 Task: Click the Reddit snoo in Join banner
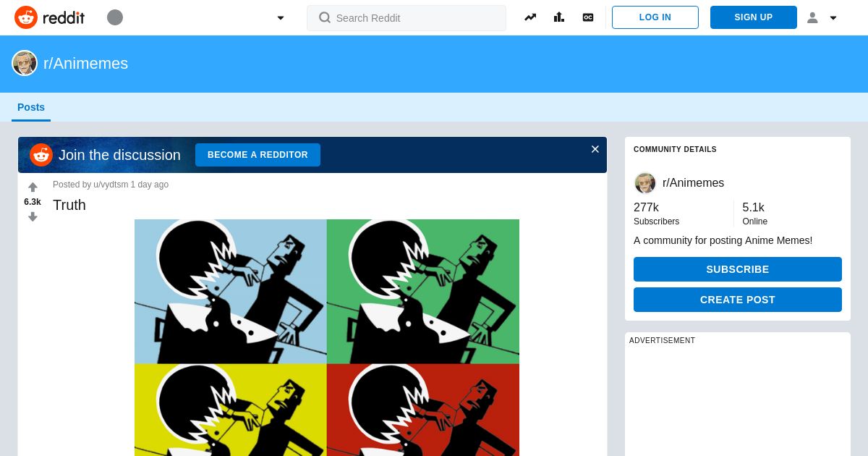41,155
